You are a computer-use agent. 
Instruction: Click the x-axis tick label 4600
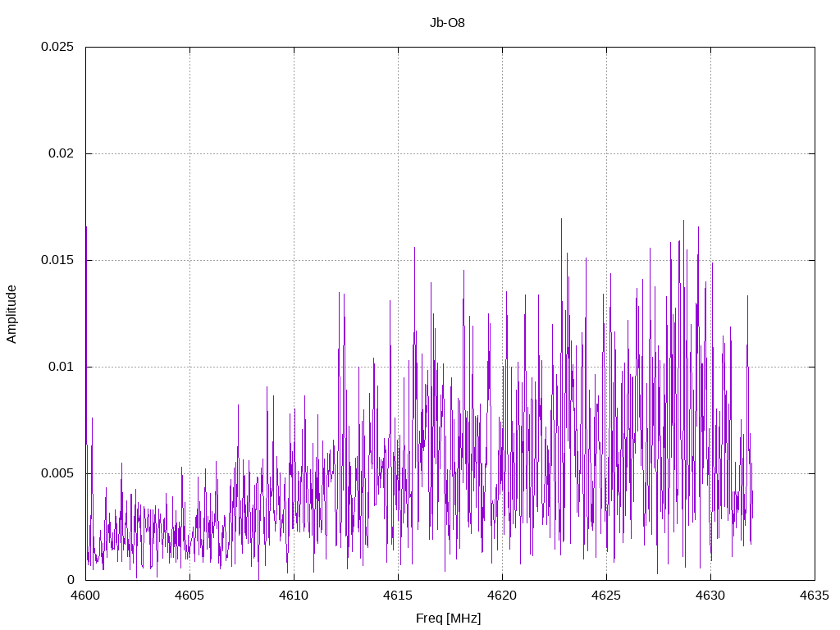[85, 596]
